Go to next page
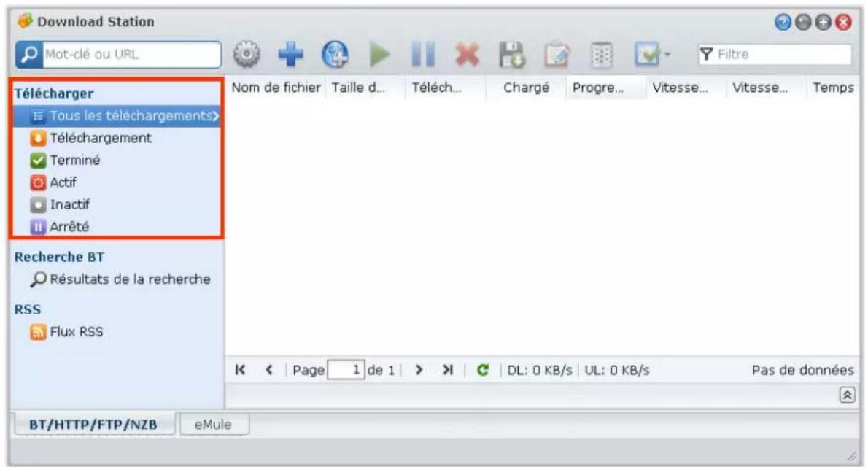Viewport: 868px width, 467px height. coord(419,369)
